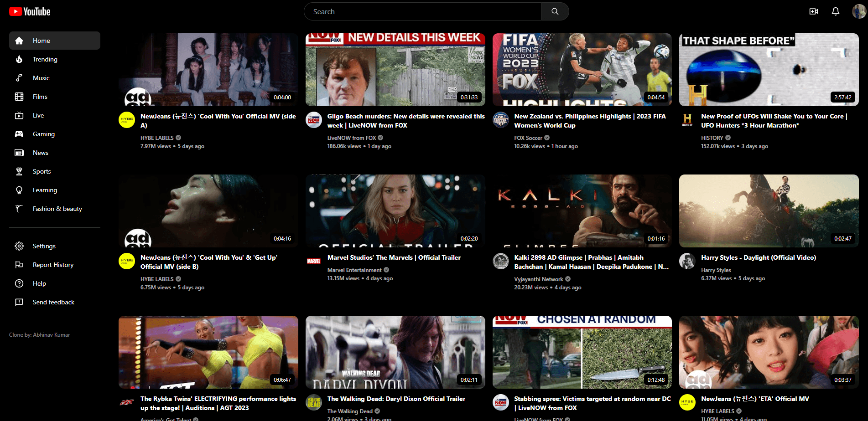Open Stabbing spree LiveNOW video title
The height and width of the screenshot is (421, 868).
point(593,403)
